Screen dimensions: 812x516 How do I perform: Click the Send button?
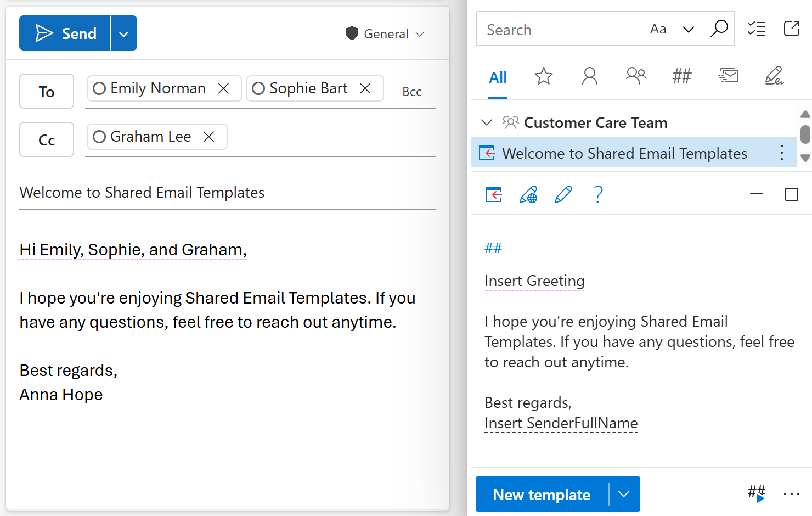tap(65, 33)
